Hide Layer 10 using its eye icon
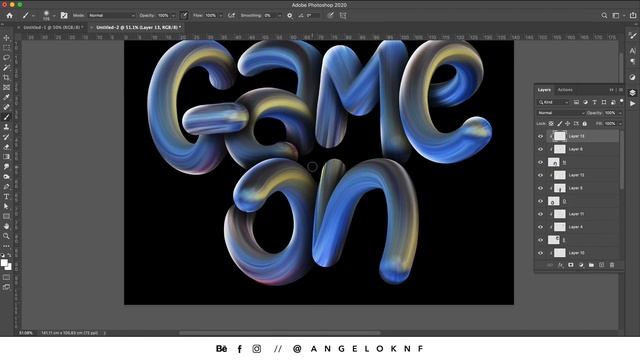 pyautogui.click(x=540, y=253)
